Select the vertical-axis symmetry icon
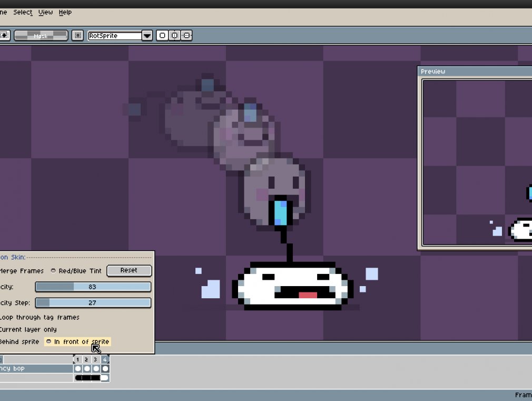Image resolution: width=532 pixels, height=401 pixels. click(x=174, y=35)
